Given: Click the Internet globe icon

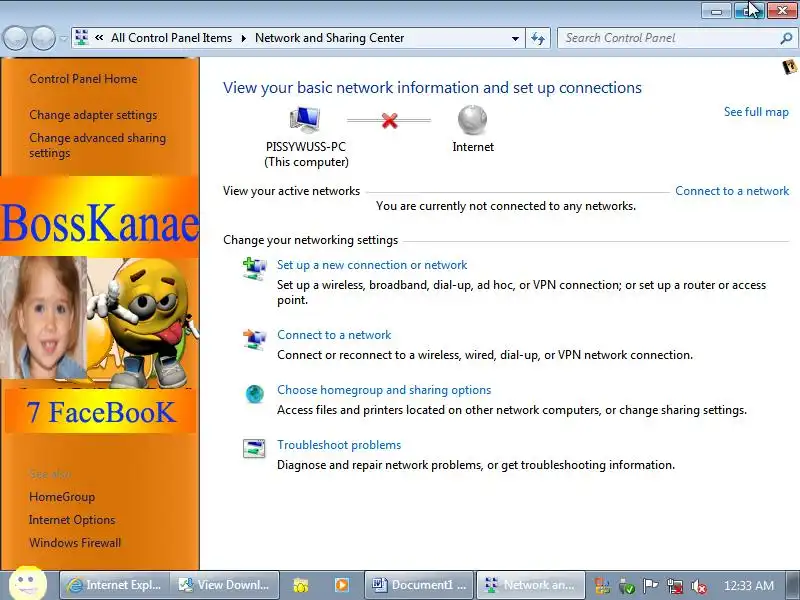Looking at the screenshot, I should (472, 120).
